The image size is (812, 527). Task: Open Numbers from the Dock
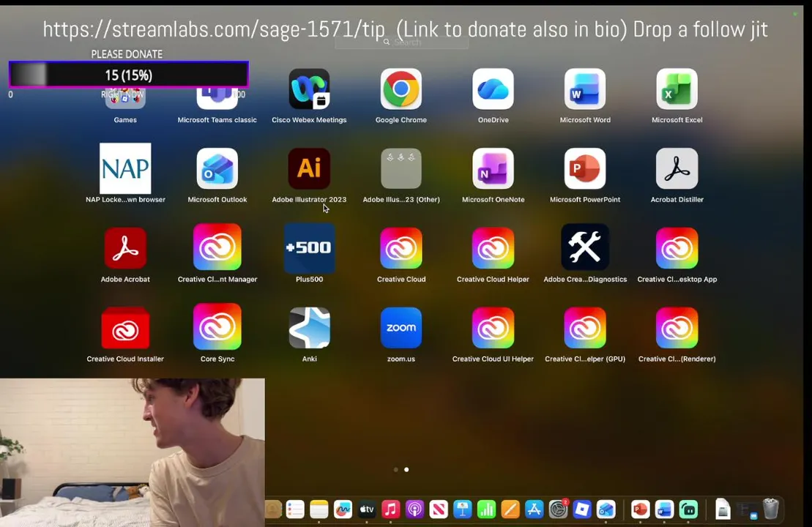(x=486, y=509)
